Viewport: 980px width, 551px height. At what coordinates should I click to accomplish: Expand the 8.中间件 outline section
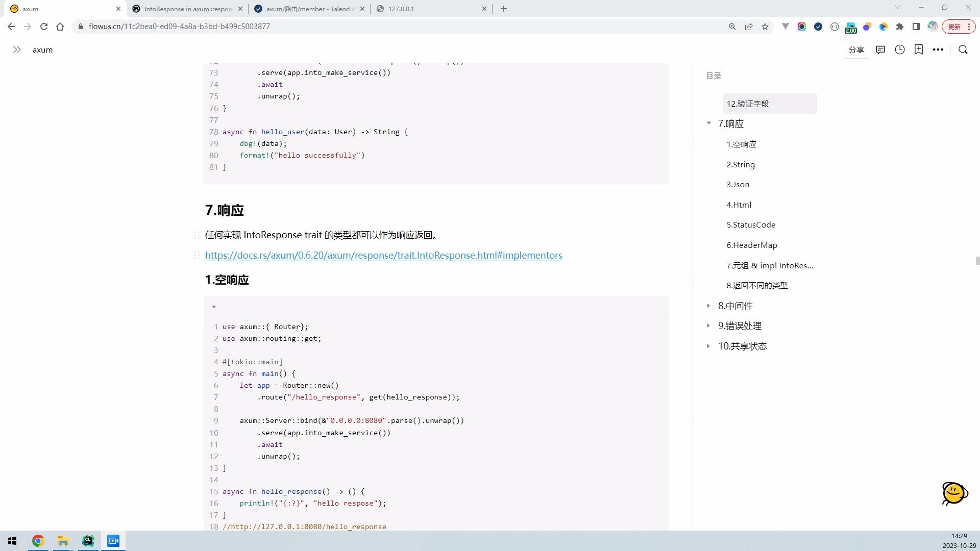click(x=708, y=305)
